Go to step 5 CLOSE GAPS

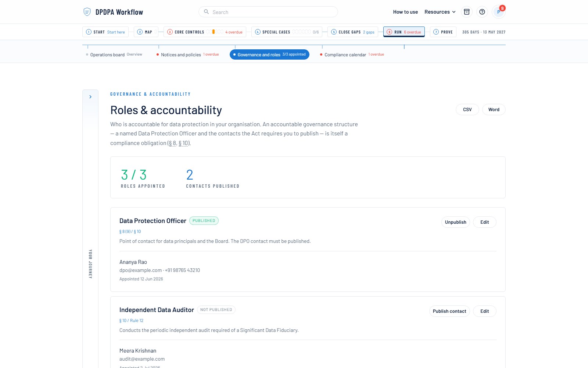tap(353, 32)
